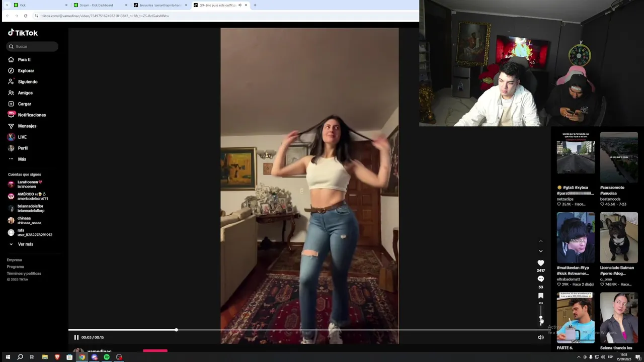This screenshot has width=644, height=362.
Task: Open taskbar search magnifier
Action: coord(20,357)
